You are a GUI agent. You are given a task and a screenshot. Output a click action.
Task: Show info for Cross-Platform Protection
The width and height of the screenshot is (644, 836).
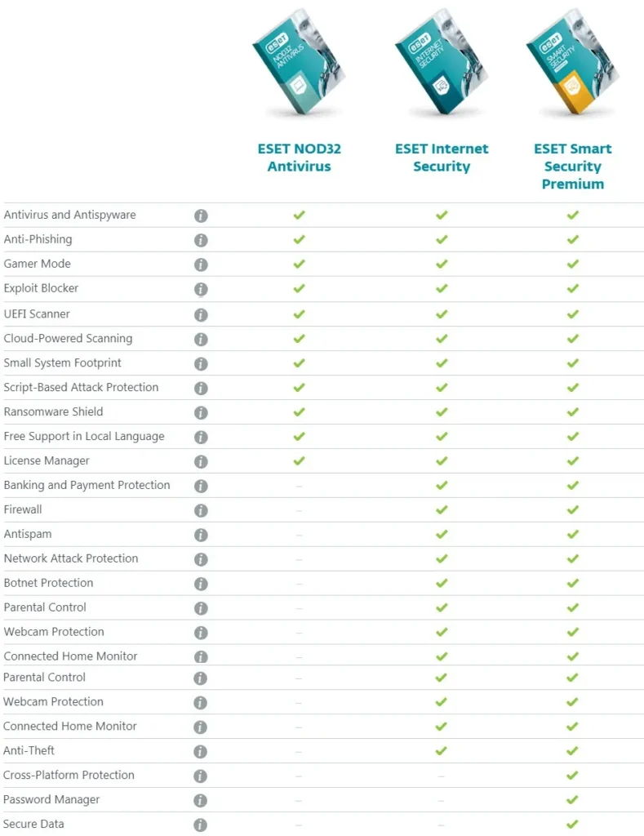coord(200,776)
